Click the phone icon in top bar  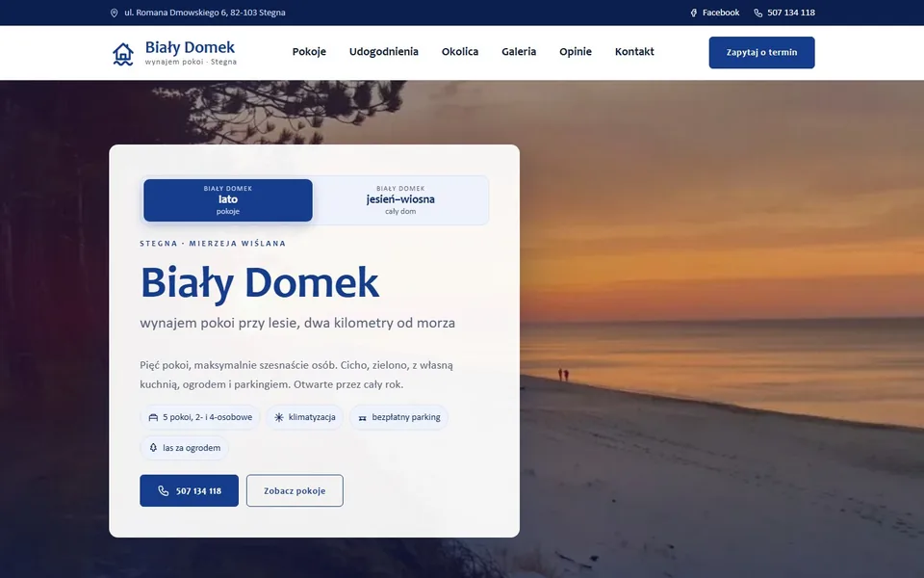757,13
